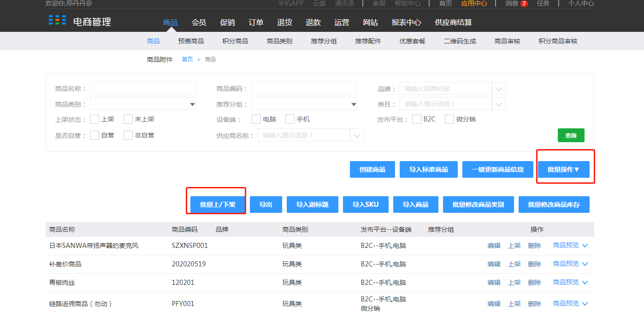This screenshot has height=313, width=644.
Task: Open the 会员 main menu
Action: pyautogui.click(x=199, y=23)
